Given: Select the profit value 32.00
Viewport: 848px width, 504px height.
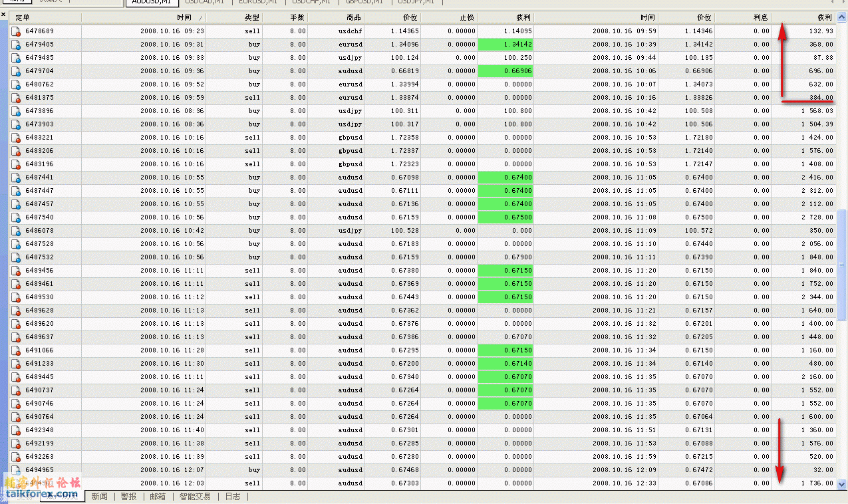Looking at the screenshot, I should (823, 470).
